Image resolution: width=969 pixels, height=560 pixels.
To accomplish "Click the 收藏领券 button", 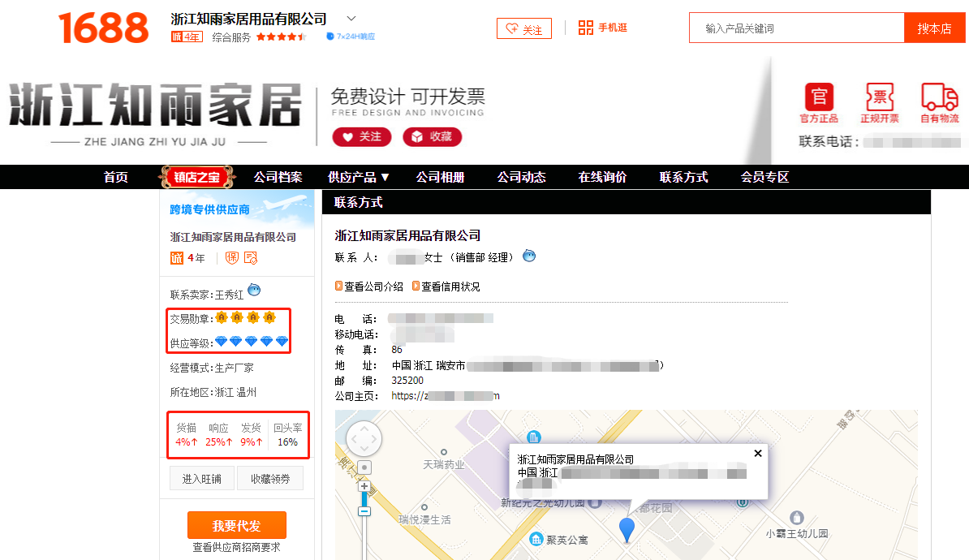I will (x=270, y=478).
